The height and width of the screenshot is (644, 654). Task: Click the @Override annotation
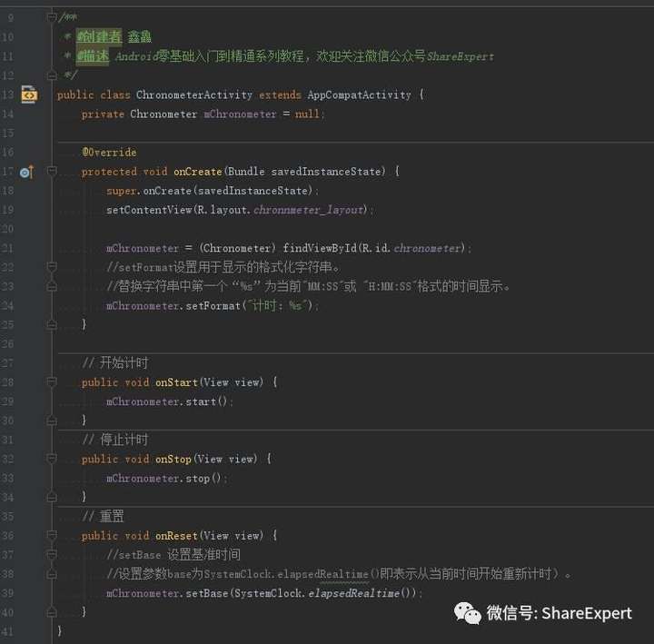(x=109, y=153)
